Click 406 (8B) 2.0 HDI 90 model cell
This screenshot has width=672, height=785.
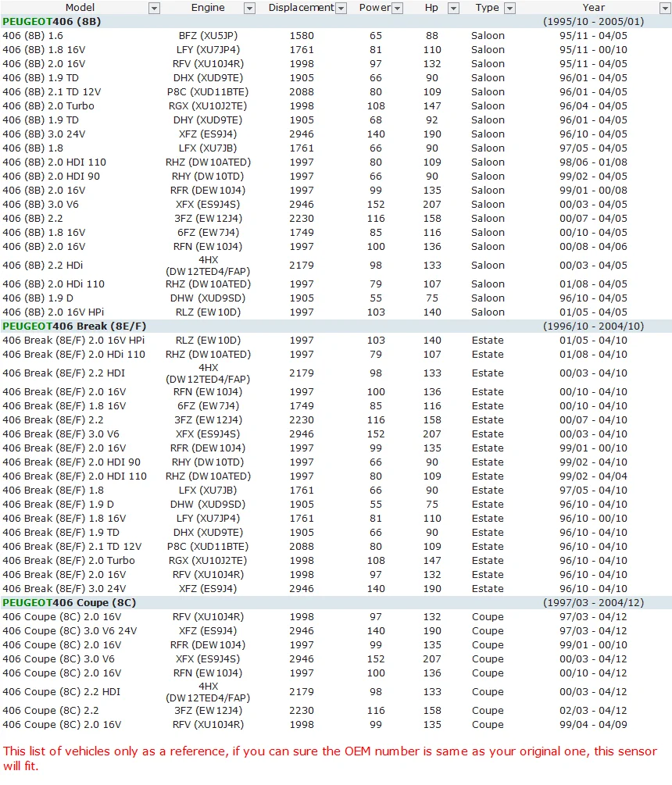[x=51, y=176]
